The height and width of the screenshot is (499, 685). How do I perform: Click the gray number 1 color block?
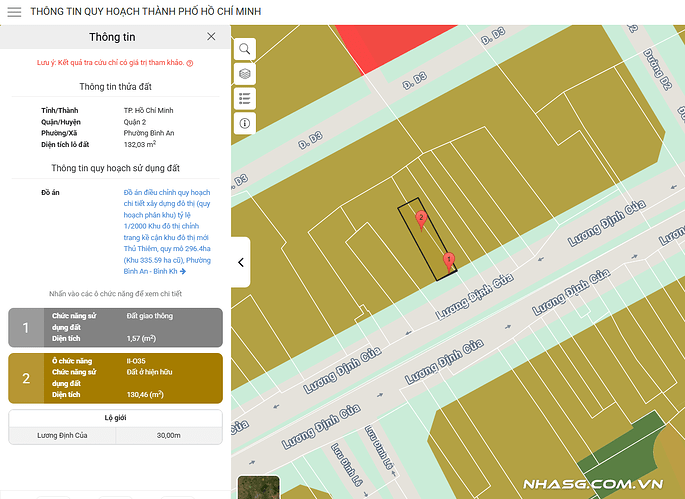click(26, 327)
